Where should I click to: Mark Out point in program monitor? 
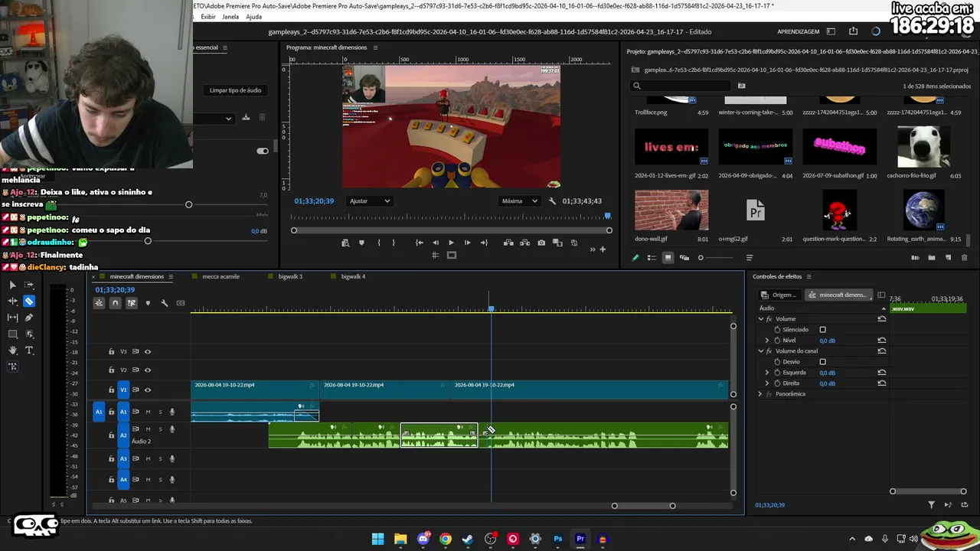coord(394,243)
